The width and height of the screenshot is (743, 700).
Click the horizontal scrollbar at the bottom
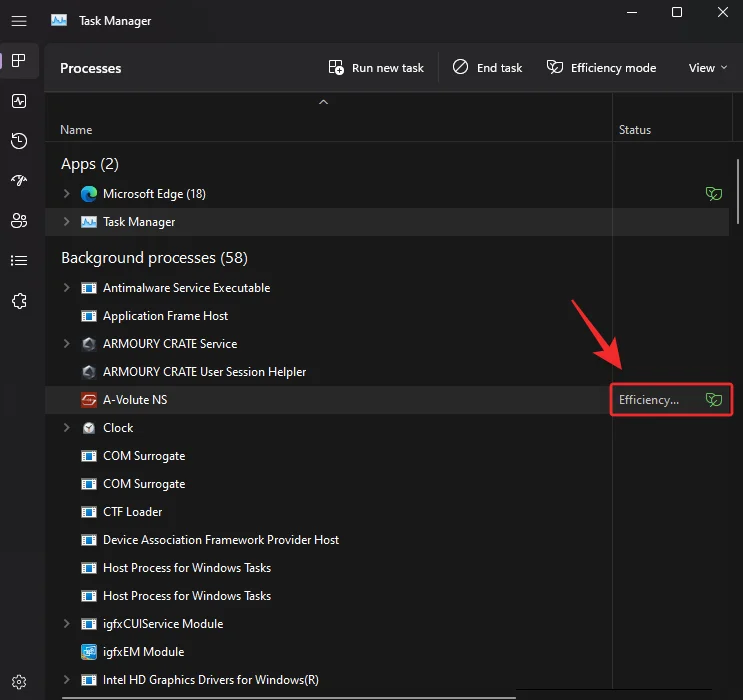(288, 697)
